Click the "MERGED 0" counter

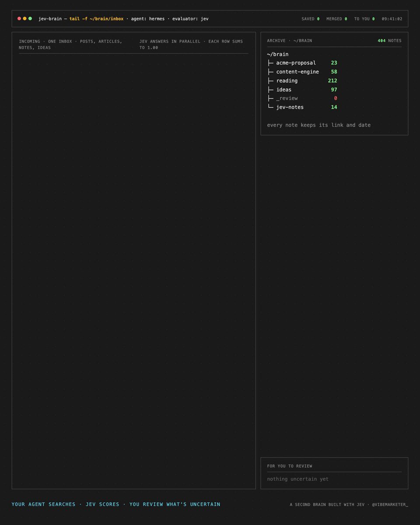pos(337,19)
